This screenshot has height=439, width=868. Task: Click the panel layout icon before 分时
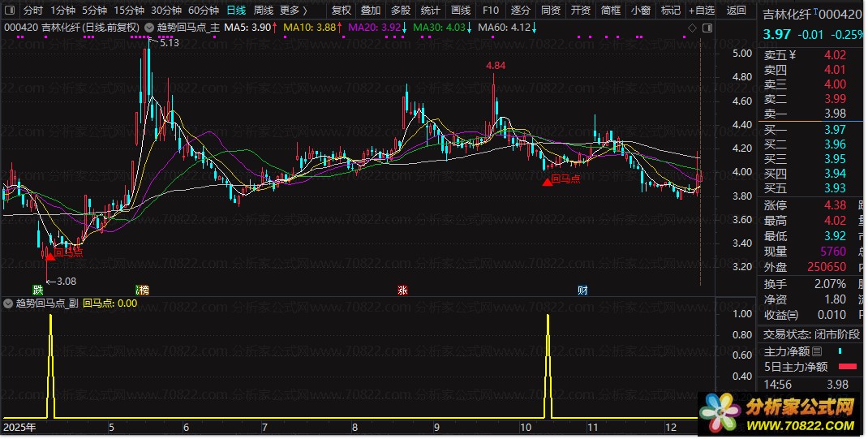pos(10,10)
